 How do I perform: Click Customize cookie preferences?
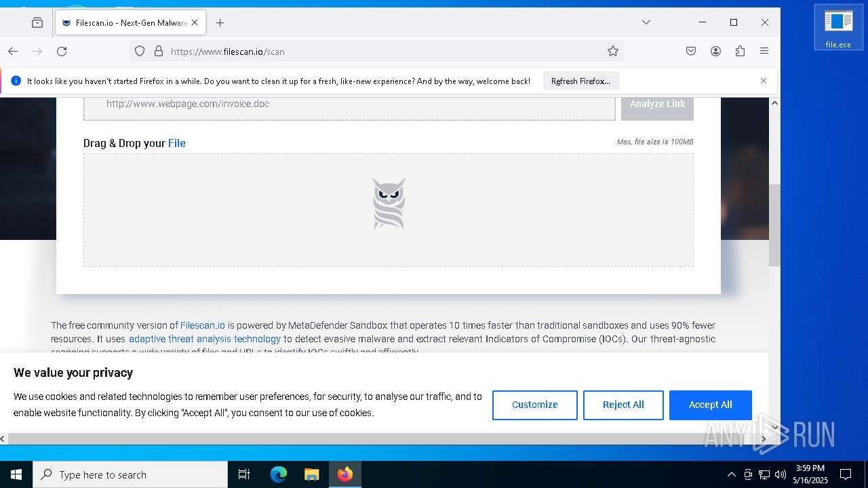(x=535, y=405)
